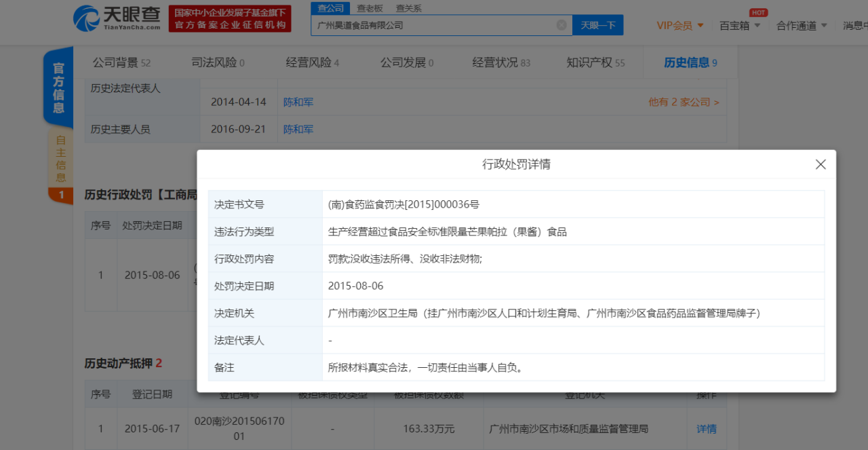Image resolution: width=868 pixels, height=450 pixels.
Task: Expand the 合作通道 dropdown
Action: coord(802,26)
